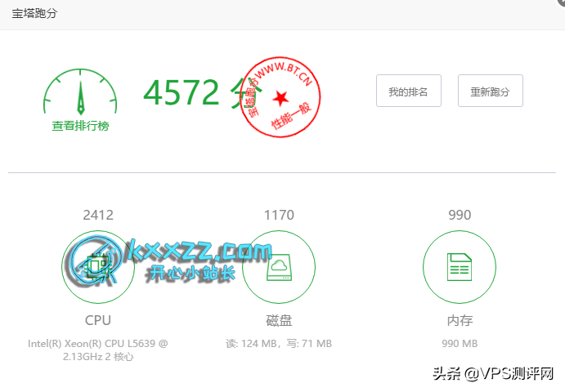Screen dimensions: 565x392
Task: Click the 我的排名 button
Action: 409,91
